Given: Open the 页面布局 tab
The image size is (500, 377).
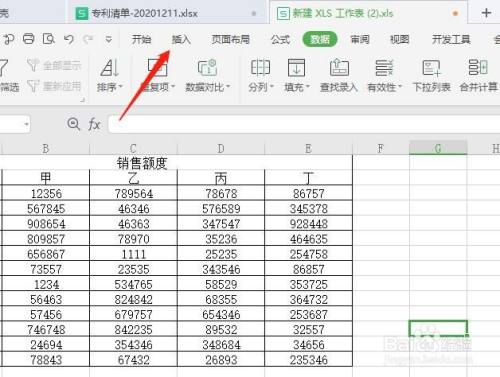Looking at the screenshot, I should point(231,39).
